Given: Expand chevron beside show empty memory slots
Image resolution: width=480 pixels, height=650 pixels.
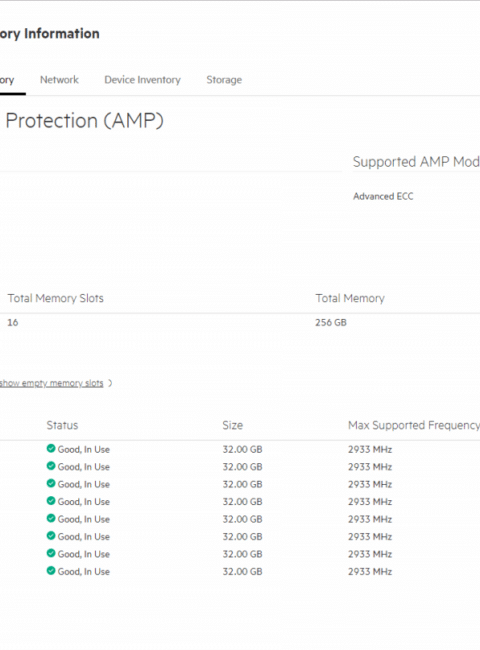Looking at the screenshot, I should pos(110,383).
